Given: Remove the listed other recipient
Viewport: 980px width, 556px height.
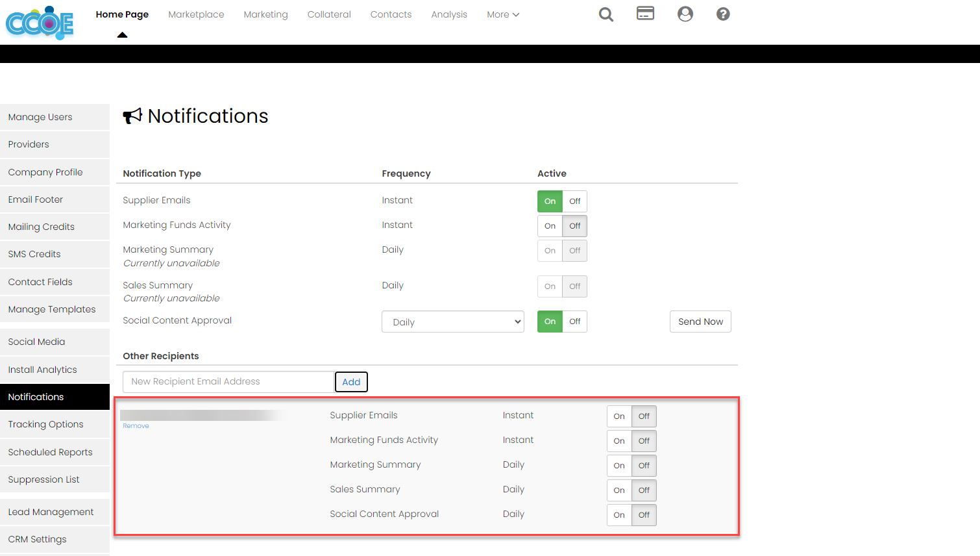Looking at the screenshot, I should point(136,425).
